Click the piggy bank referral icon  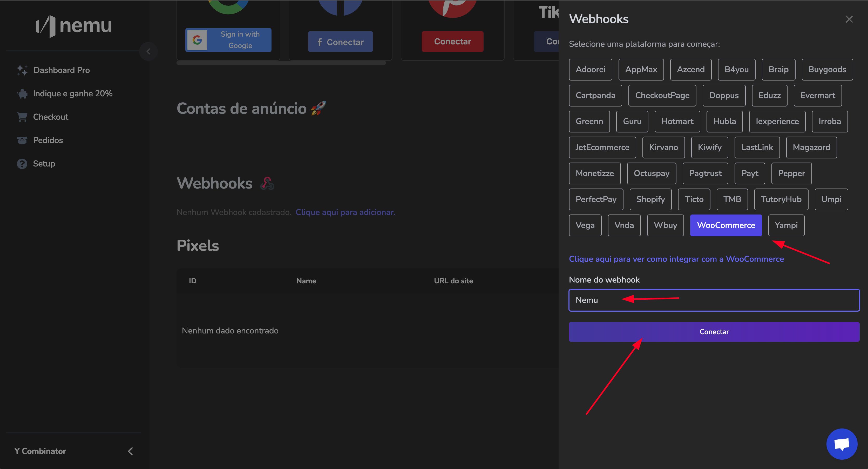(22, 94)
